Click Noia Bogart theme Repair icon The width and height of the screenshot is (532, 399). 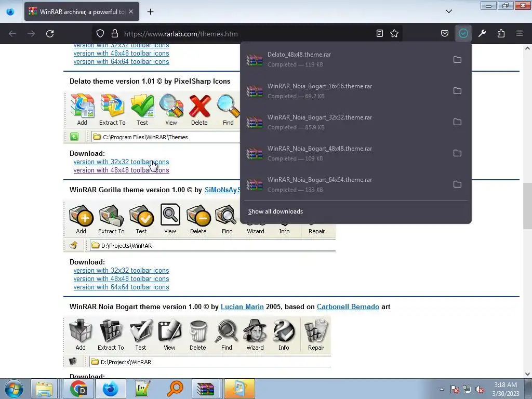tap(316, 335)
